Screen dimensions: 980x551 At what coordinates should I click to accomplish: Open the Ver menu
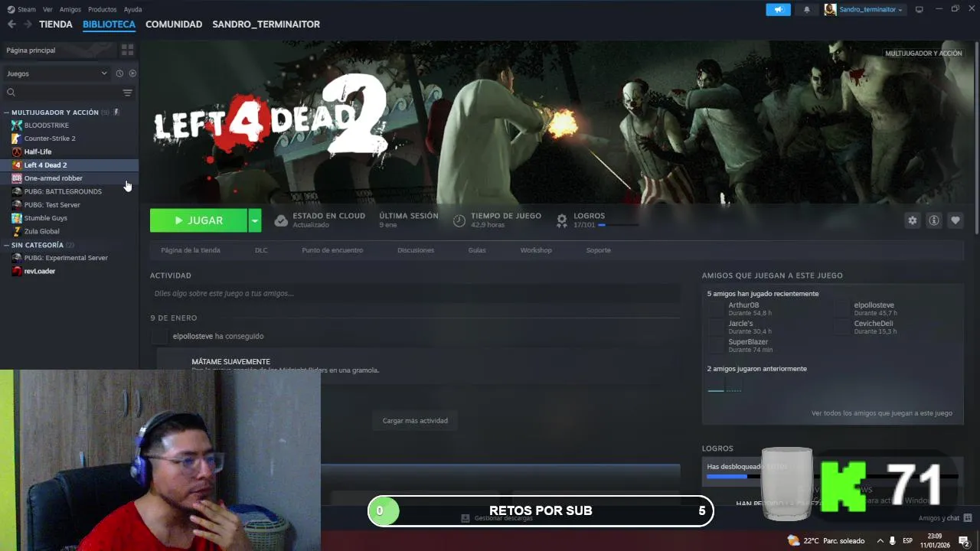(47, 9)
